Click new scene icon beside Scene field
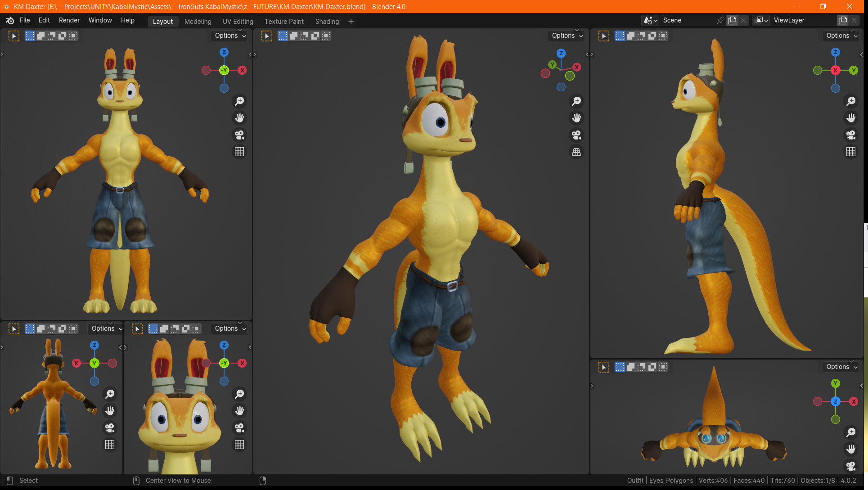 pyautogui.click(x=733, y=20)
